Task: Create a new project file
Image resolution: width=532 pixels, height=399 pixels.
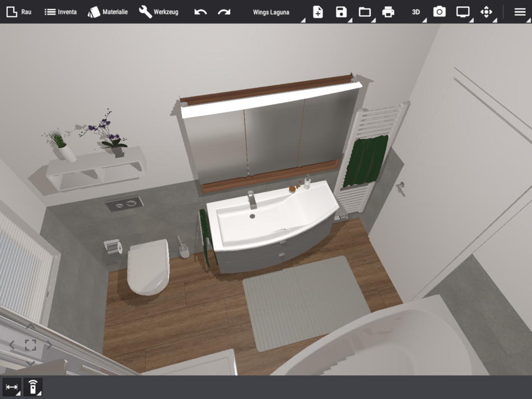Action: click(318, 12)
